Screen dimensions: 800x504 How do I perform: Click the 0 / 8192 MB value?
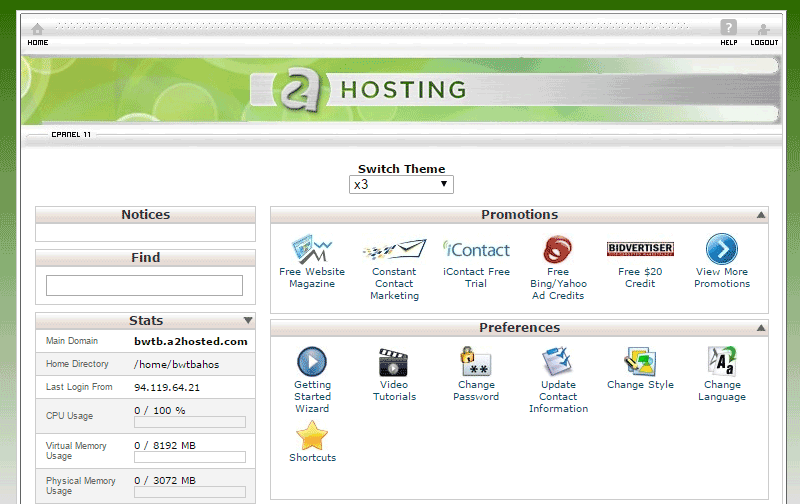click(x=165, y=445)
